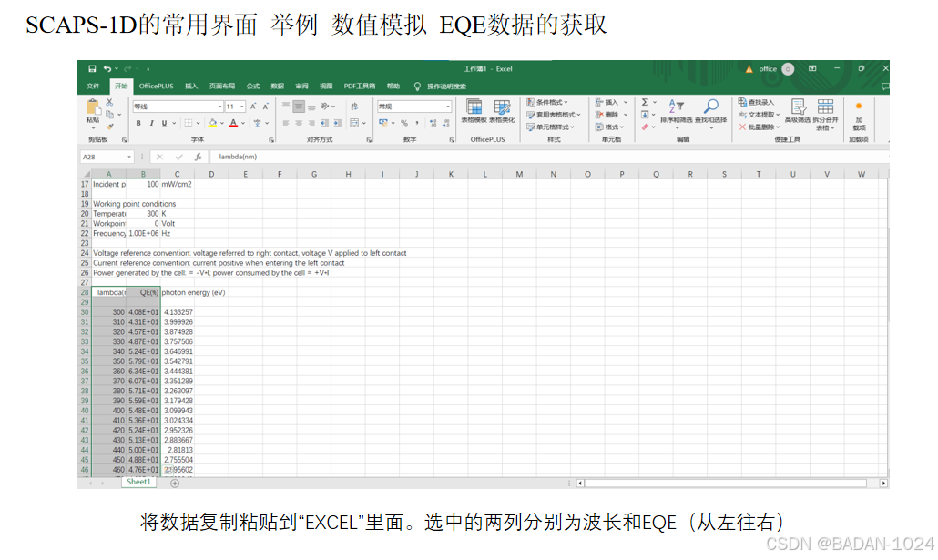Click the 文本提取 button
Image resolution: width=938 pixels, height=560 pixels.
point(760,114)
